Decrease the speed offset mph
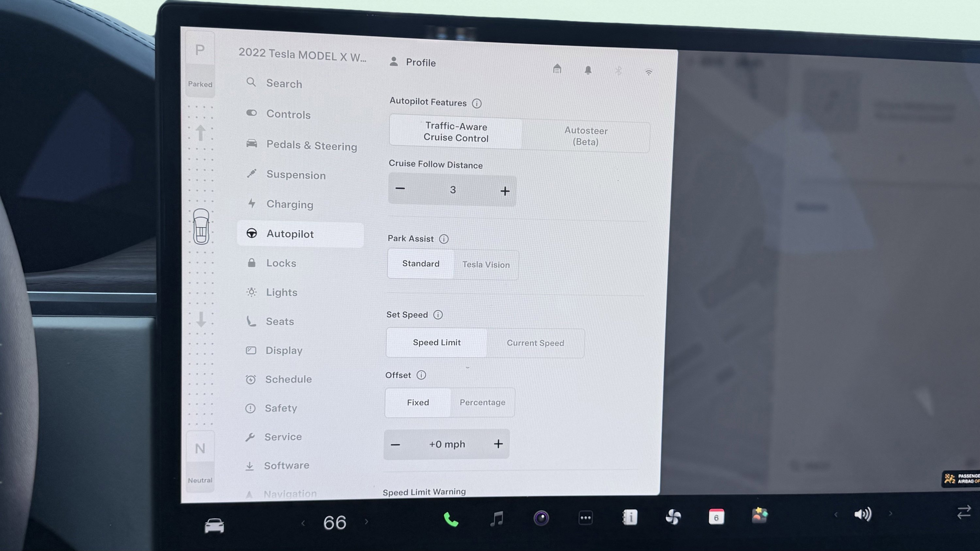 [396, 445]
